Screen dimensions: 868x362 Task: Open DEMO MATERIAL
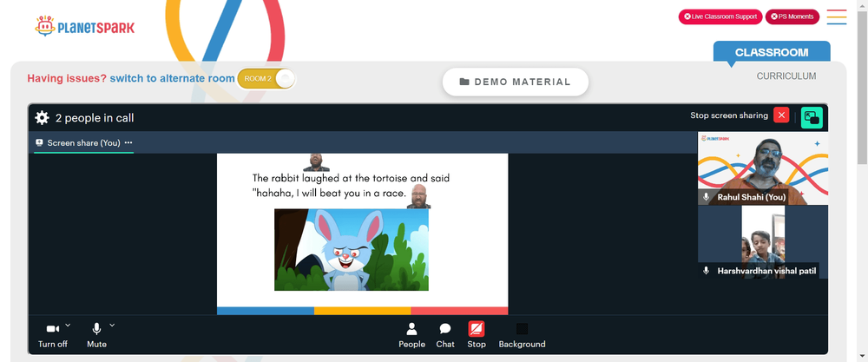coord(515,82)
